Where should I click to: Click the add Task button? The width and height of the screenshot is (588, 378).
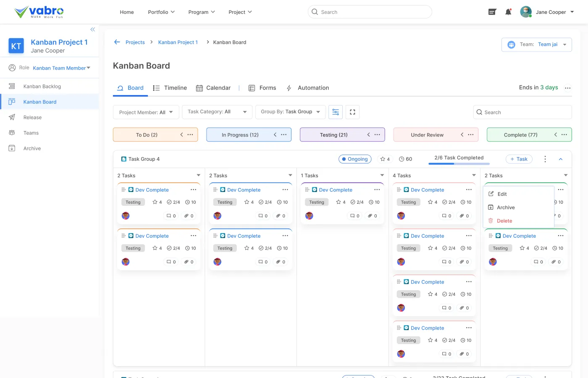519,159
